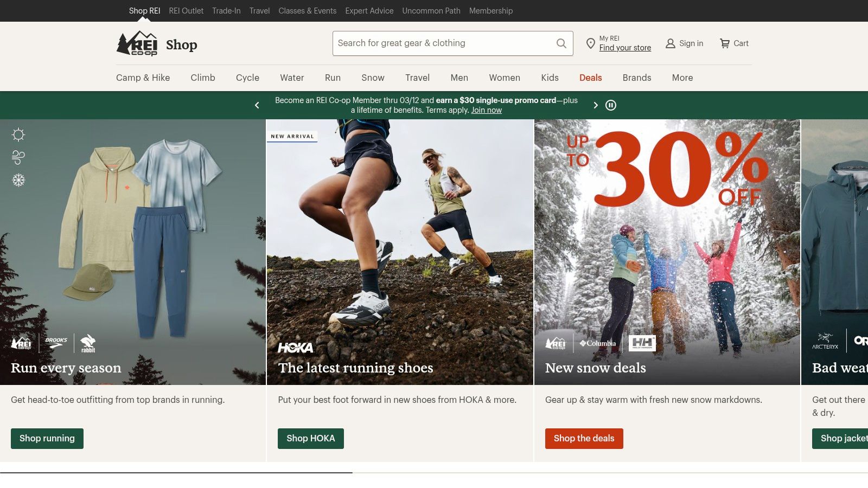
Task: Open Classes & Events
Action: tap(308, 11)
